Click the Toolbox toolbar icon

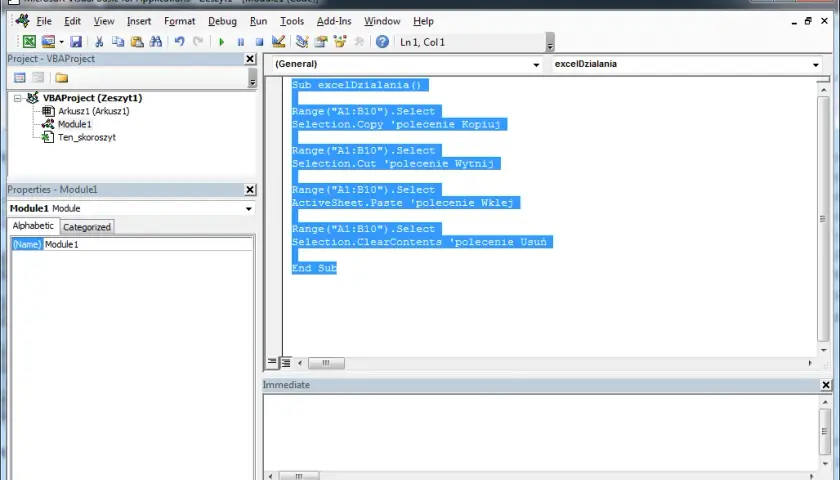pos(359,42)
